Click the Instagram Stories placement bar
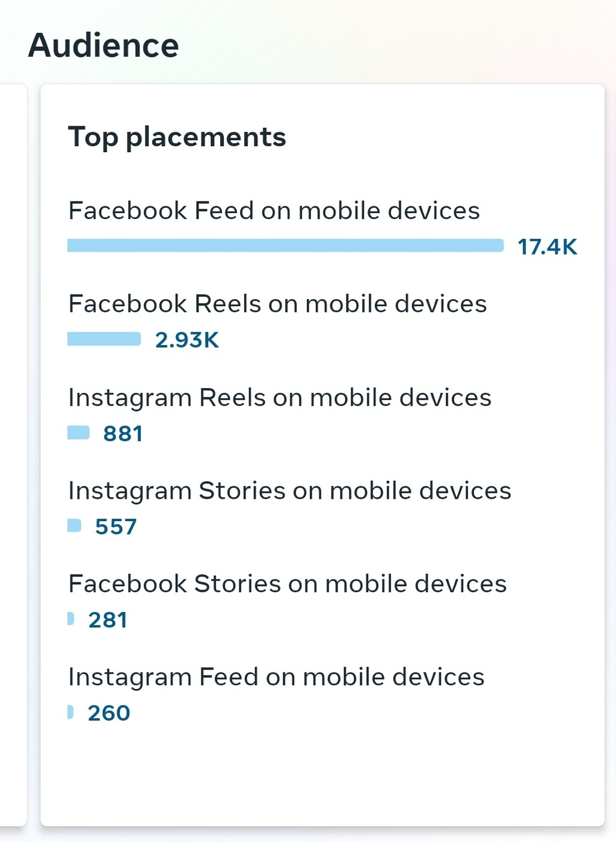616x843 pixels. pos(74,526)
